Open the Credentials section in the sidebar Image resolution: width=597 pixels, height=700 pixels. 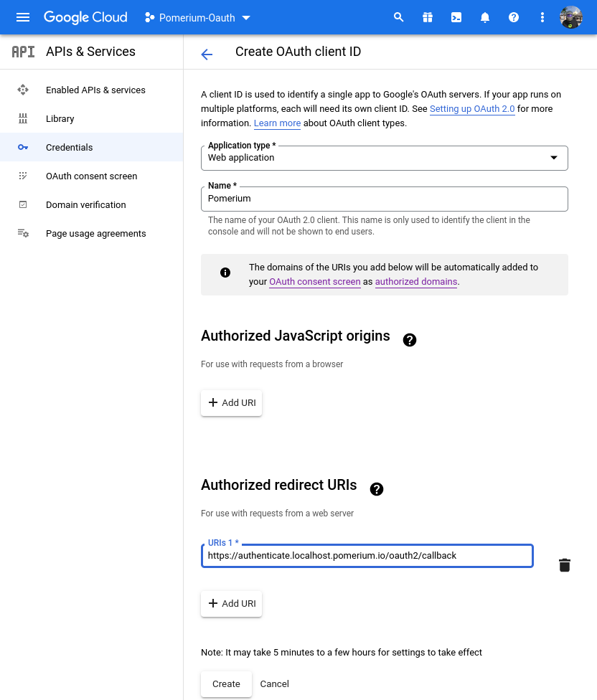pos(69,147)
